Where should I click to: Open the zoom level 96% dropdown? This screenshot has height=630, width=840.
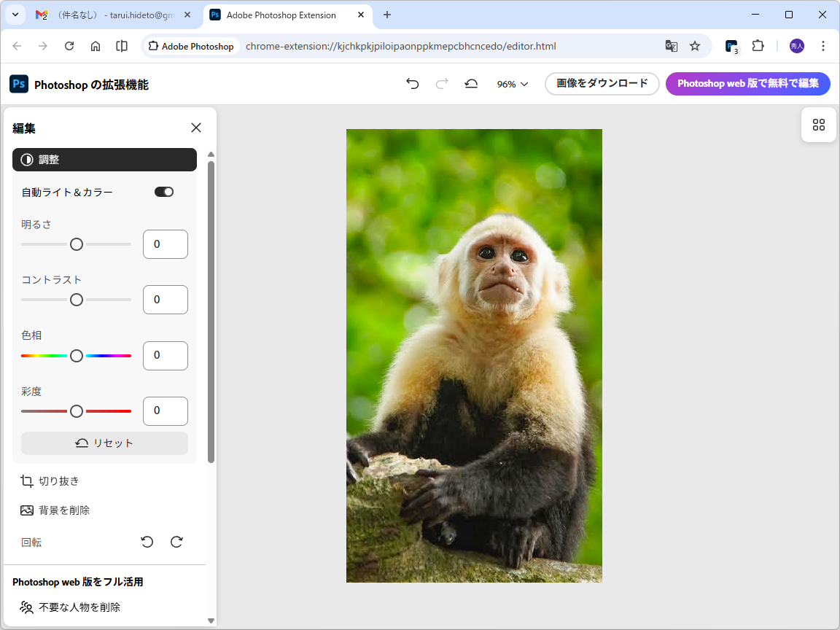(x=512, y=84)
